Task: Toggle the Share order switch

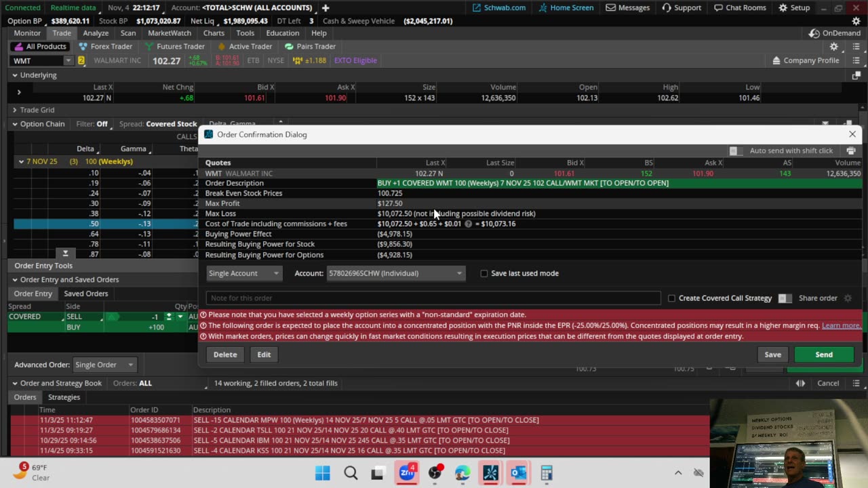Action: click(x=785, y=298)
